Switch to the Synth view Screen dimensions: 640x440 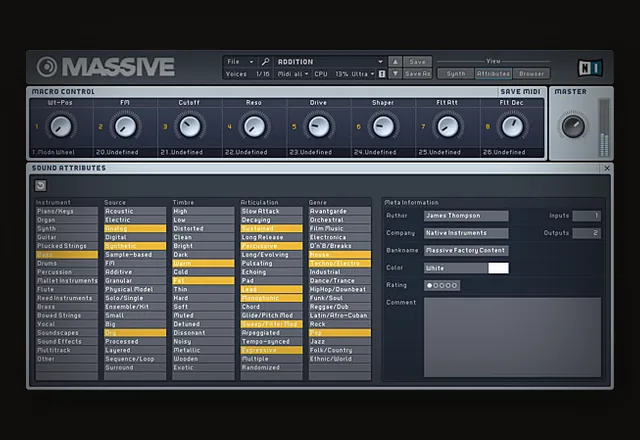coord(456,74)
